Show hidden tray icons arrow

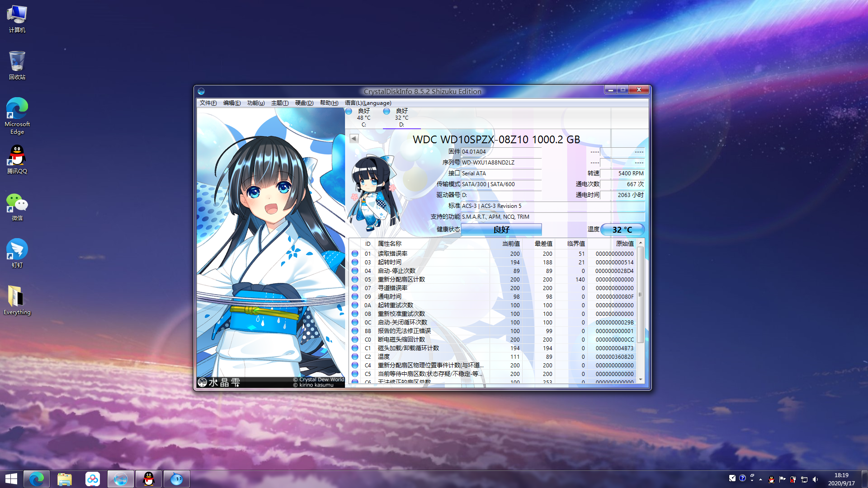[760, 479]
